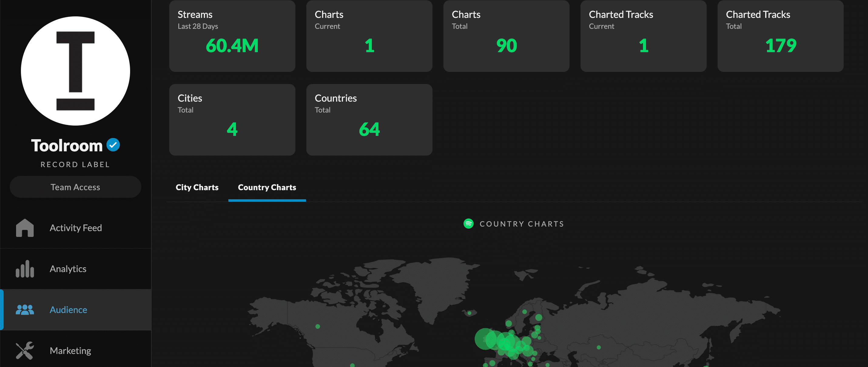The height and width of the screenshot is (367, 868).
Task: Click the Analytics bar chart icon
Action: tap(25, 269)
